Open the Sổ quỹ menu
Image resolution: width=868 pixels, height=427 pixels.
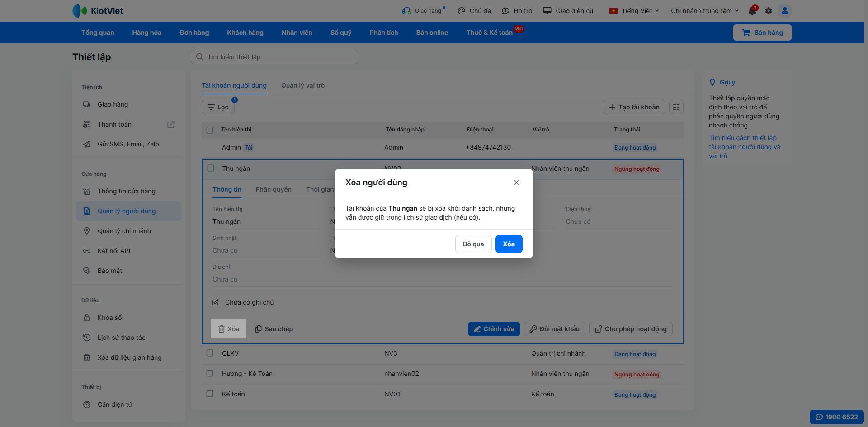click(x=341, y=33)
